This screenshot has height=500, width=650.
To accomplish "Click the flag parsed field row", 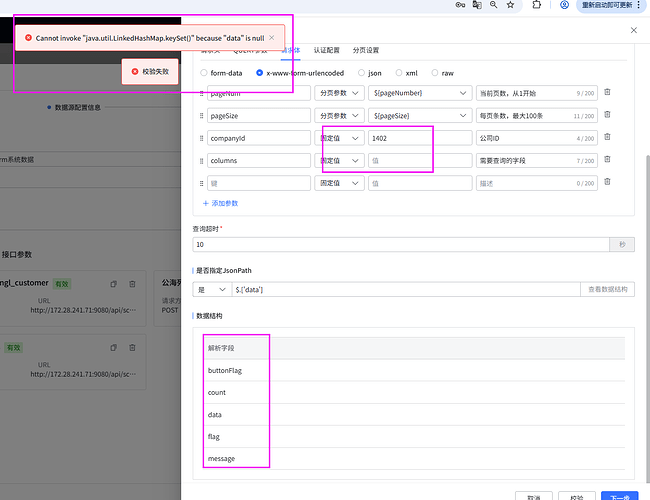I will [414, 437].
